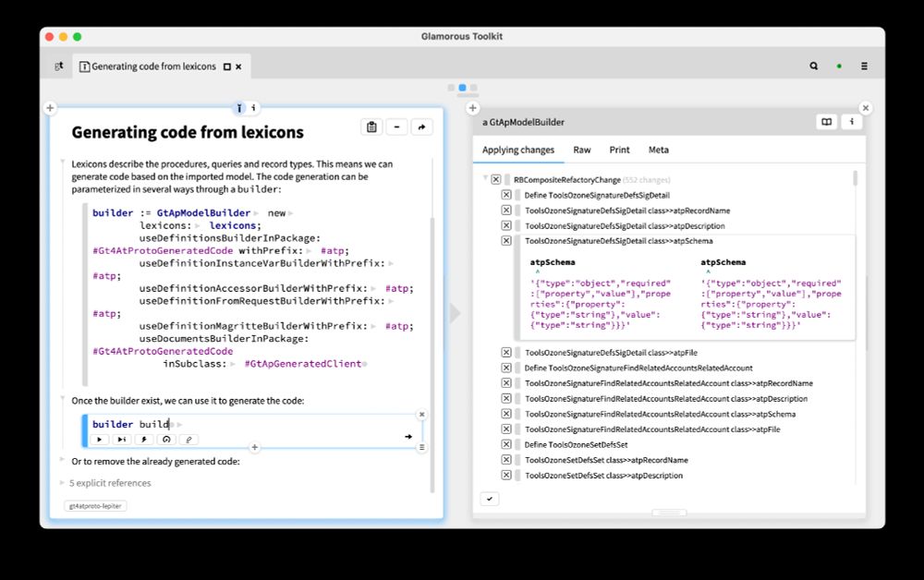Click the plain 'i' icon above the page
The height and width of the screenshot is (580, 924).
(x=253, y=108)
